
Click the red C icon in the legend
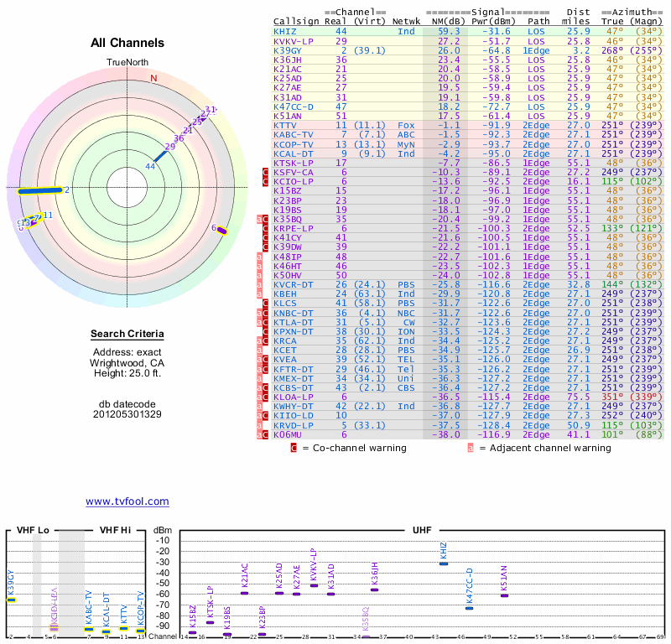(294, 448)
